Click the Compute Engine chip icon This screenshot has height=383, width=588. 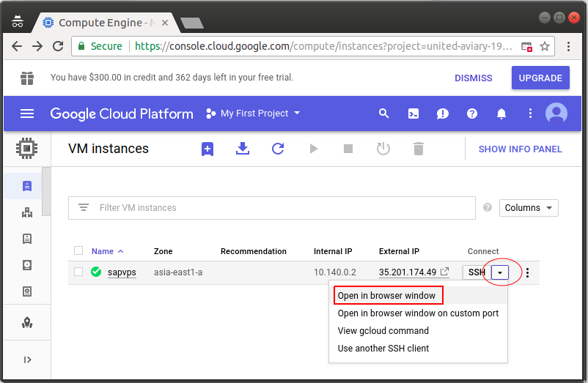coord(26,149)
